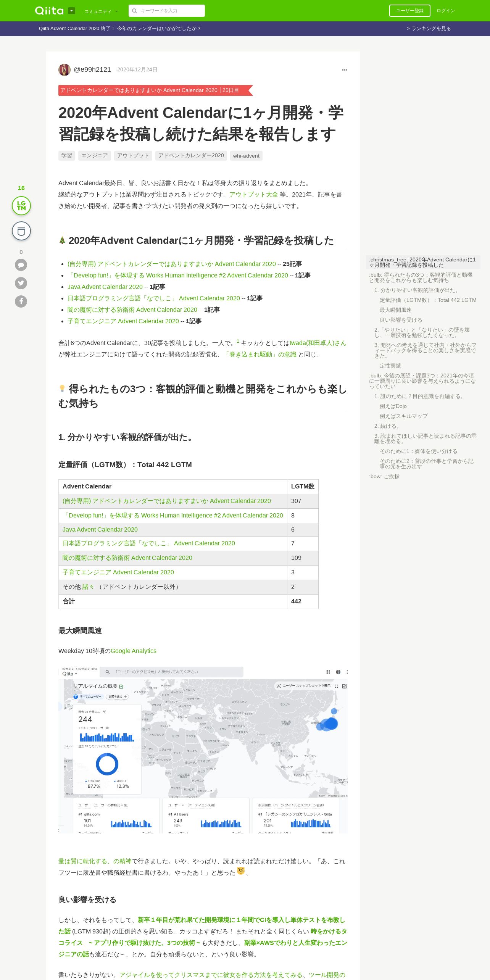Open the Java Advent Calendar 2020 table link

click(x=100, y=530)
